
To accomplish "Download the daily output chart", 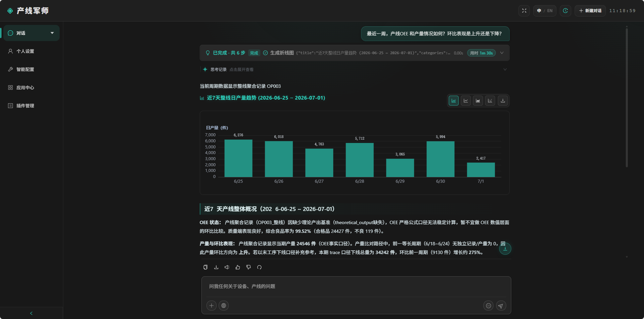I will (x=503, y=101).
